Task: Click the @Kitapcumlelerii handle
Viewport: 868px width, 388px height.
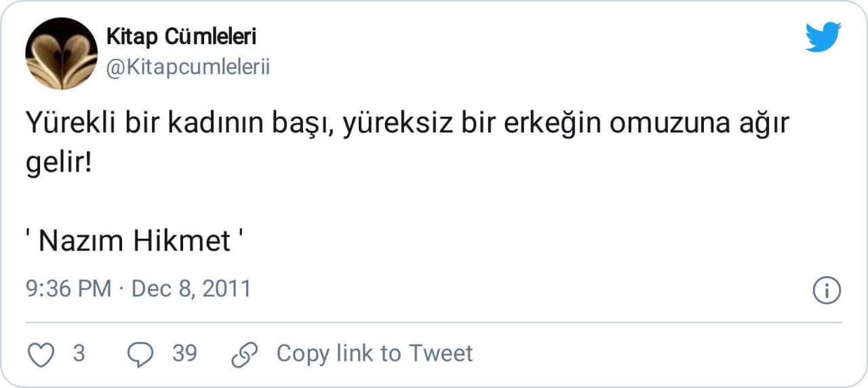Action: coord(188,68)
